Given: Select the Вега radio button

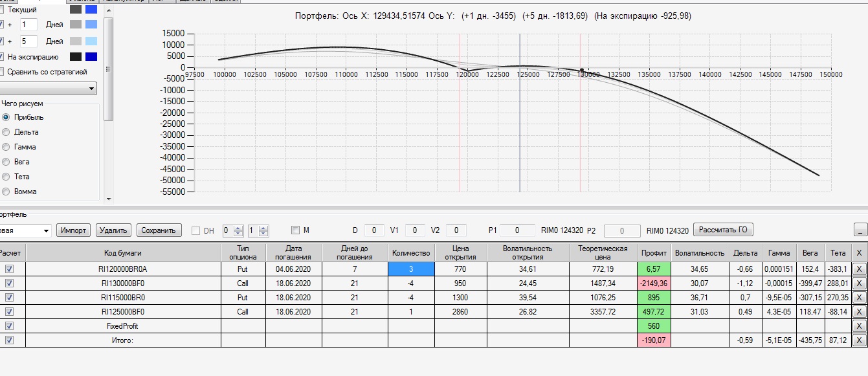Looking at the screenshot, I should [6, 162].
